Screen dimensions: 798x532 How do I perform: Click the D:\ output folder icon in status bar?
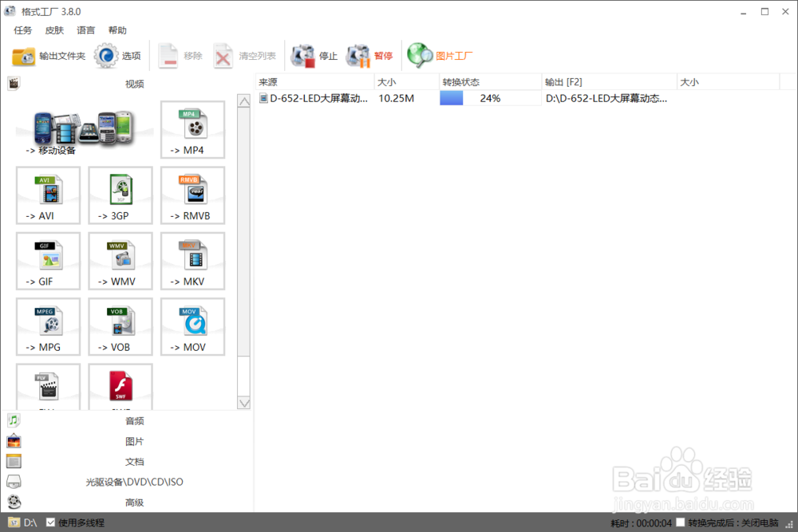[x=14, y=522]
